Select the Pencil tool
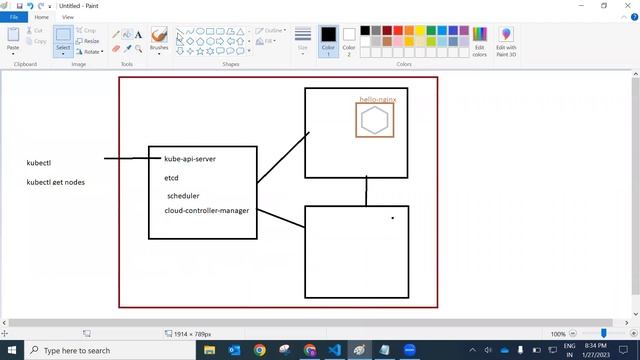 point(116,35)
